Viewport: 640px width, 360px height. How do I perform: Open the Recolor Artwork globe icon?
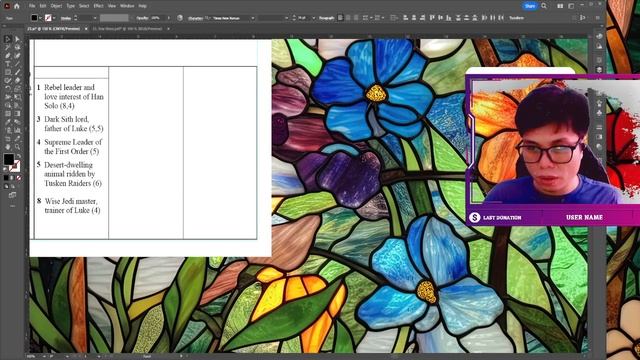[x=180, y=18]
